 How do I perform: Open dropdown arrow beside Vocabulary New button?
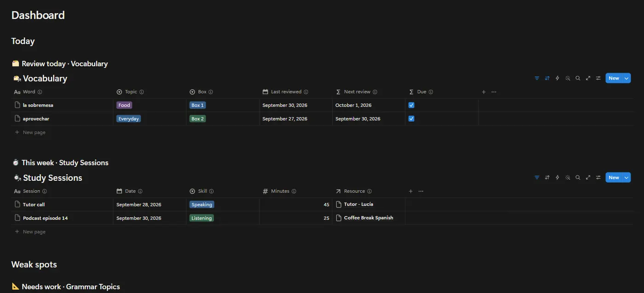[x=627, y=78]
